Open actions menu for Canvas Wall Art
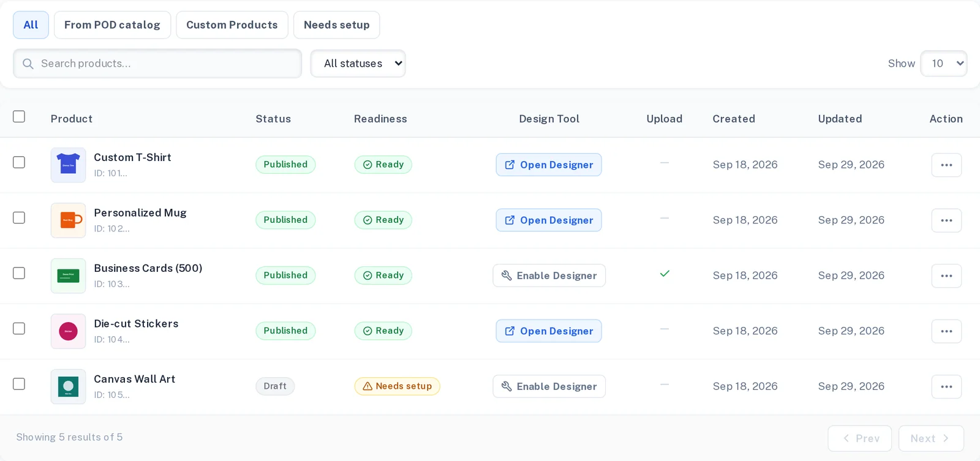 946,386
